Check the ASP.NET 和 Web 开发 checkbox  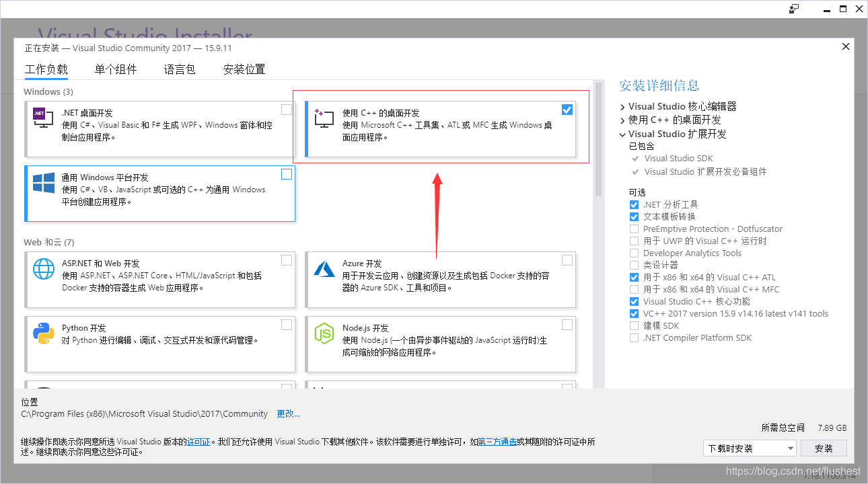point(287,260)
